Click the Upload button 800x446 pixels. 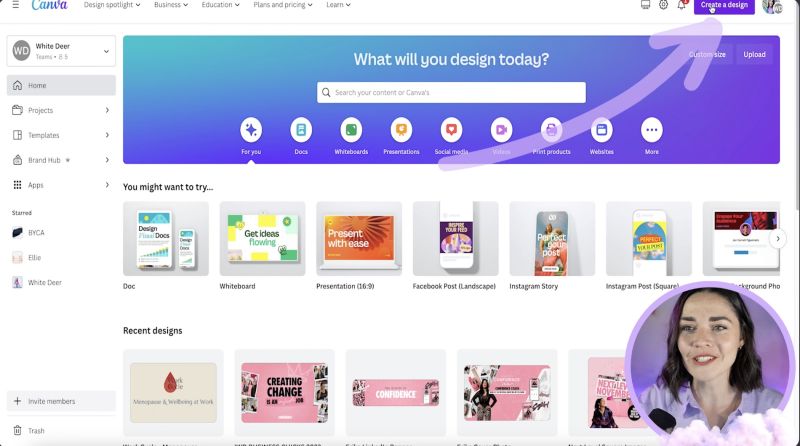click(754, 55)
